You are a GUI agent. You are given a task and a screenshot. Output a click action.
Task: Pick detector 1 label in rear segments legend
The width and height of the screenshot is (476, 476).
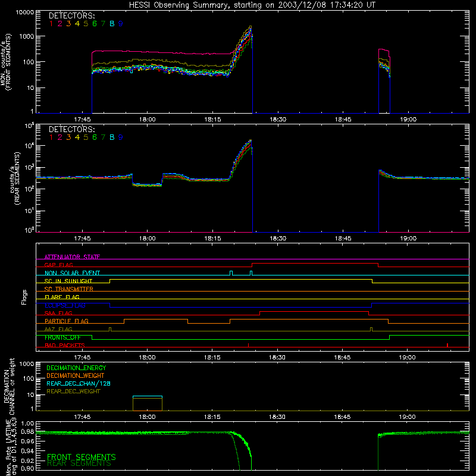[51, 137]
